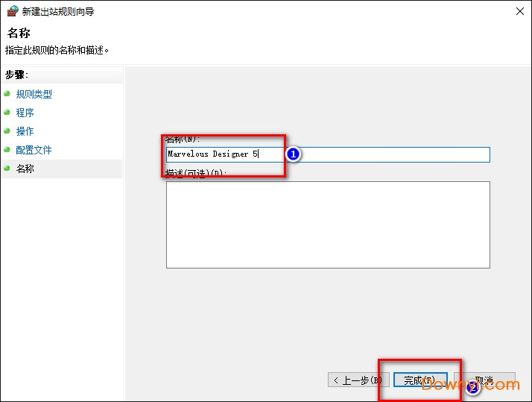Viewport: 532px width, 402px height.
Task: Click green bullet beside 配置文件
Action: pyautogui.click(x=7, y=150)
